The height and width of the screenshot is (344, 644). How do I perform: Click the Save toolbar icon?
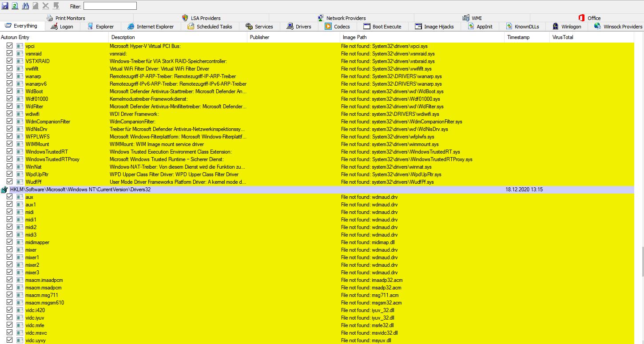point(5,6)
